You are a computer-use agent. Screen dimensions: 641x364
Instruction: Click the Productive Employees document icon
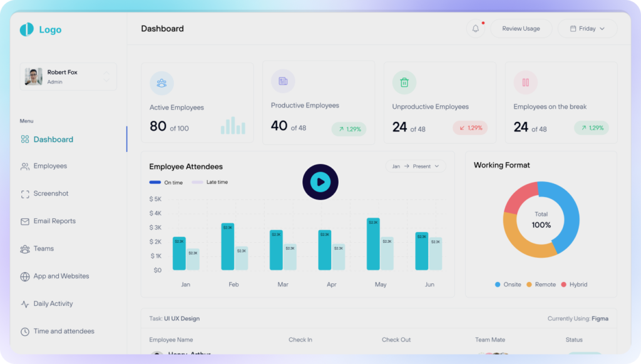click(283, 81)
